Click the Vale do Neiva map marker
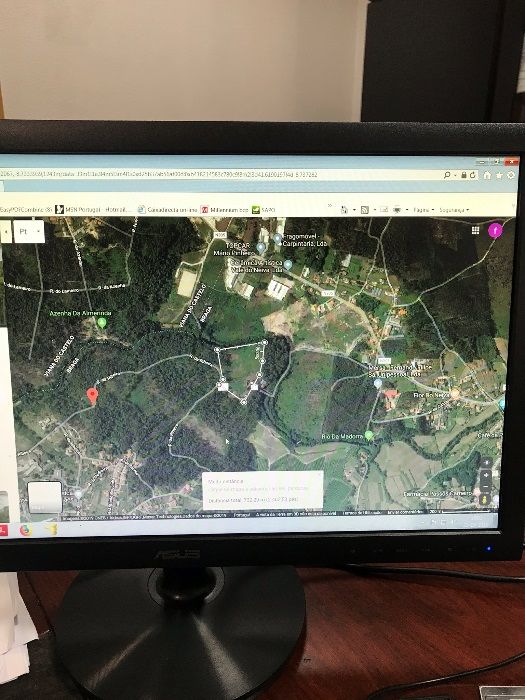 288,264
